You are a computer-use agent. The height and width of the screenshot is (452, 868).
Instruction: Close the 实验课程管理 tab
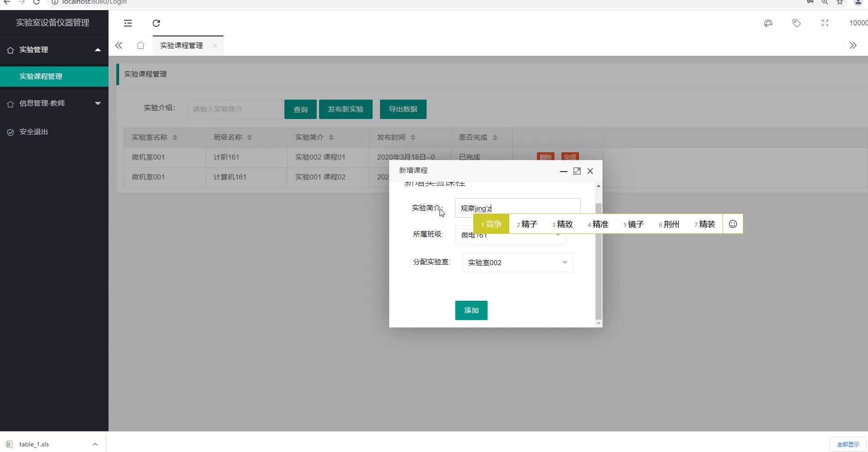coord(215,46)
